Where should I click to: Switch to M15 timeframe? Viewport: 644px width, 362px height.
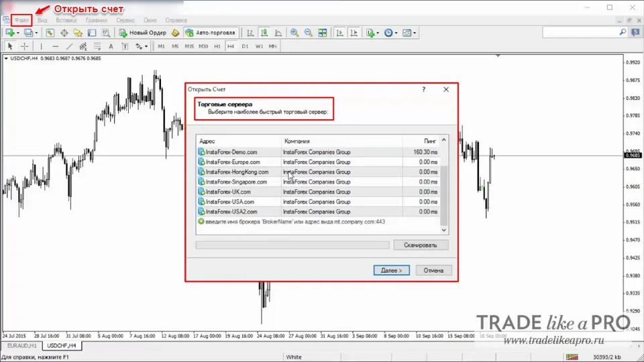tap(189, 46)
